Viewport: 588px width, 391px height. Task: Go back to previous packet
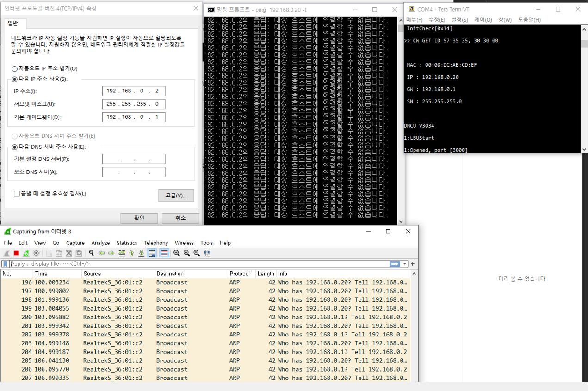pyautogui.click(x=101, y=253)
